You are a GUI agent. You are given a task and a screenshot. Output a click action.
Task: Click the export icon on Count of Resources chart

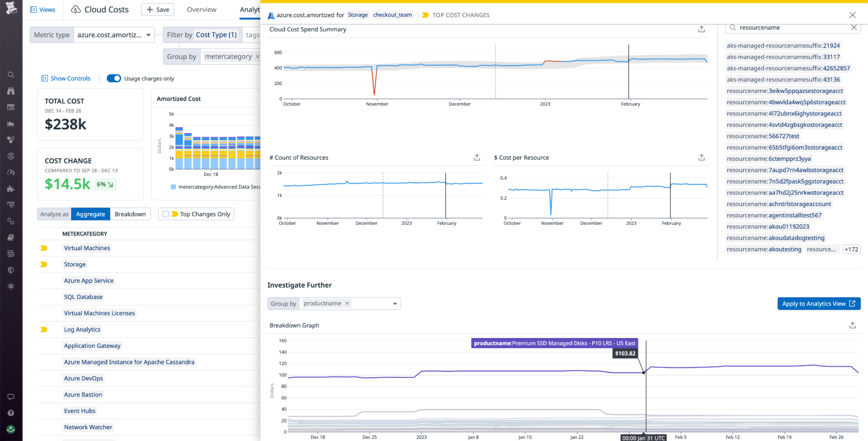tap(476, 157)
